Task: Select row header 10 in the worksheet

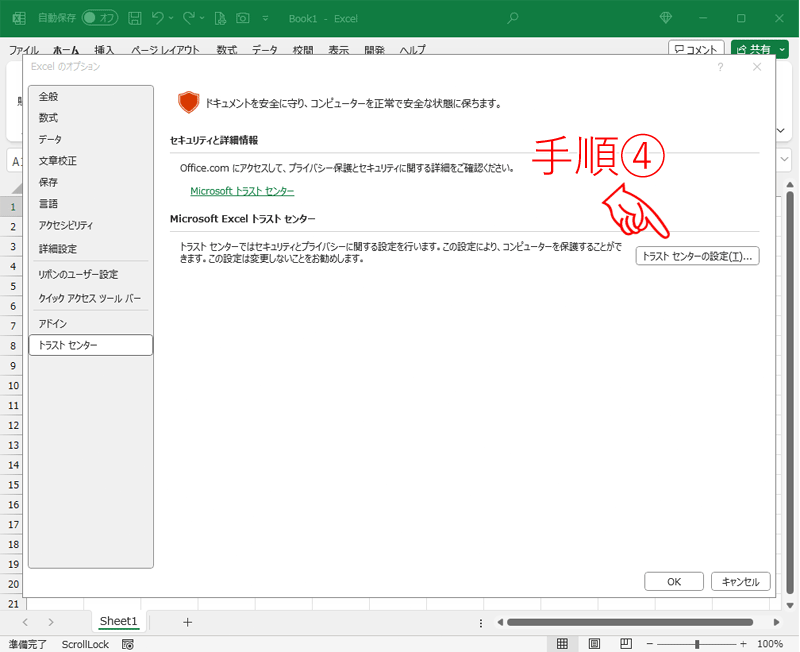Action: click(x=13, y=386)
